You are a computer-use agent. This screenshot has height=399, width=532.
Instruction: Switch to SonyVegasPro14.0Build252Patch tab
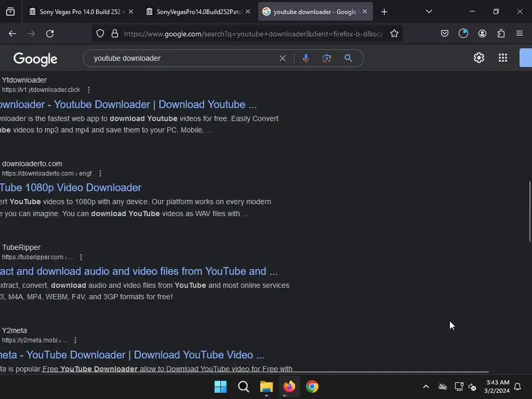[x=198, y=12]
